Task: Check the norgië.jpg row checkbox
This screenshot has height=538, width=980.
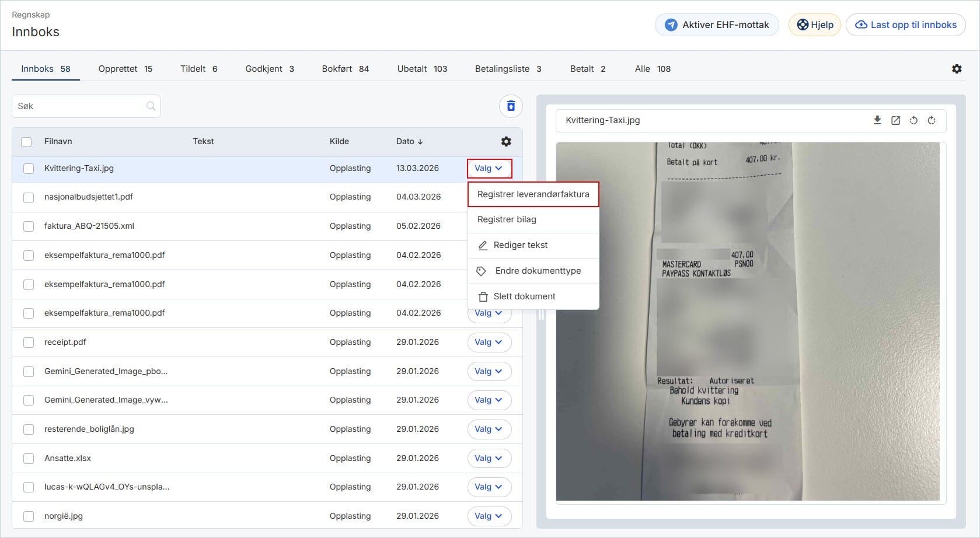Action: click(29, 516)
